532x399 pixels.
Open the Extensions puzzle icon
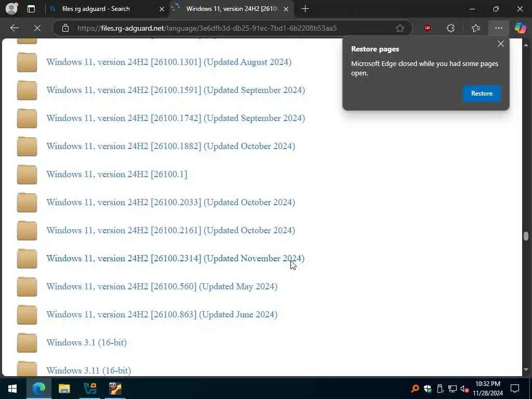coord(450,28)
